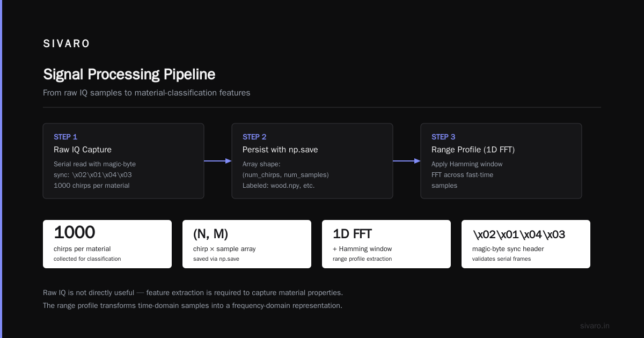Click the 'Persist with np.save' title
Screen dimensions: 644x338
[x=280, y=150]
